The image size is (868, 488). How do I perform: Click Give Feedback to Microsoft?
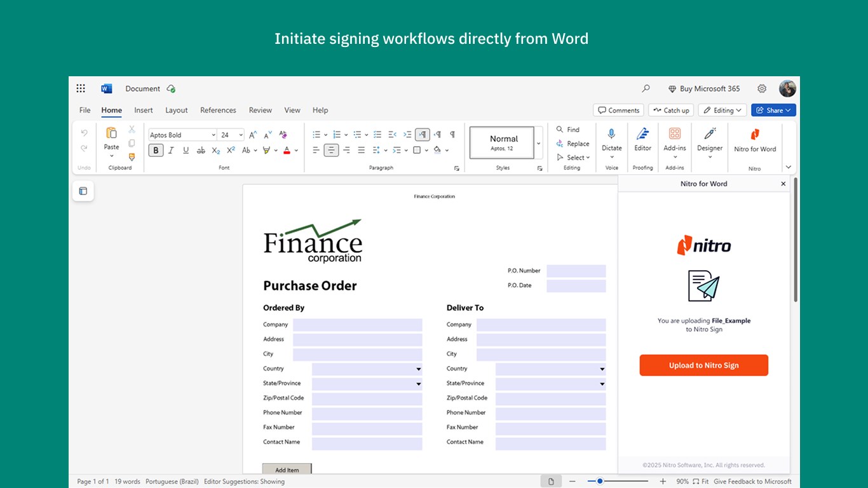752,482
